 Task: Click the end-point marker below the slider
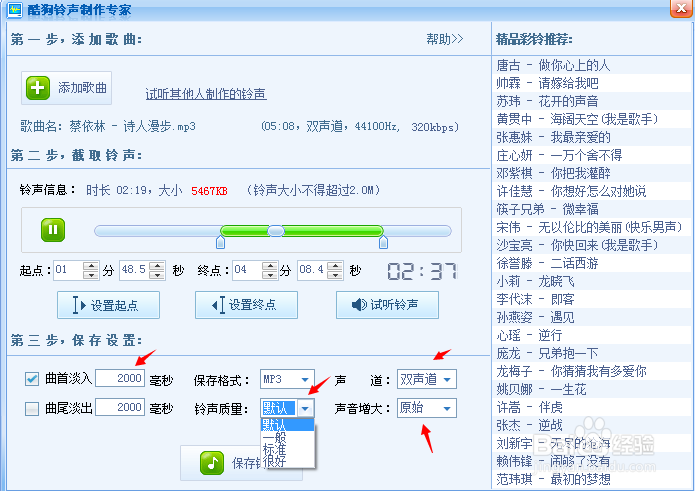pos(383,242)
